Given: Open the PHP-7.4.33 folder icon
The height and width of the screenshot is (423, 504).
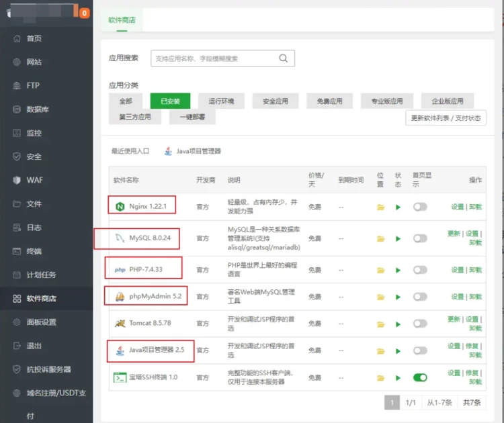Looking at the screenshot, I should pos(380,270).
